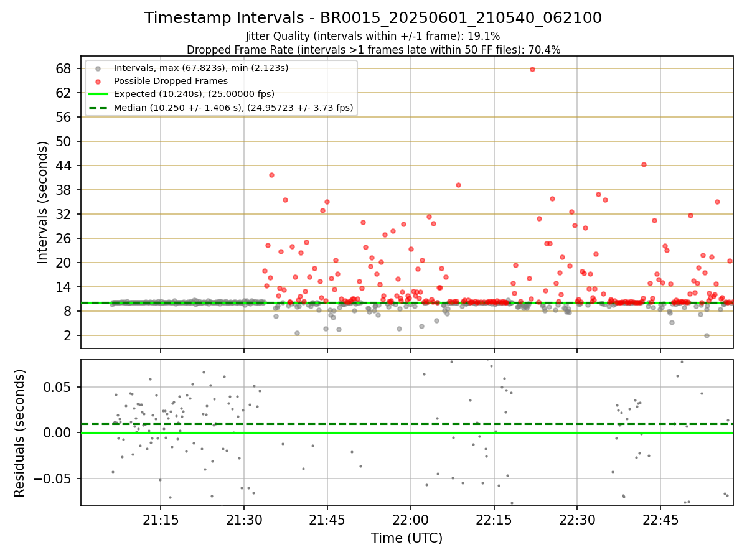
Task: Click the red legend marker for dropped frames
Action: pos(98,81)
